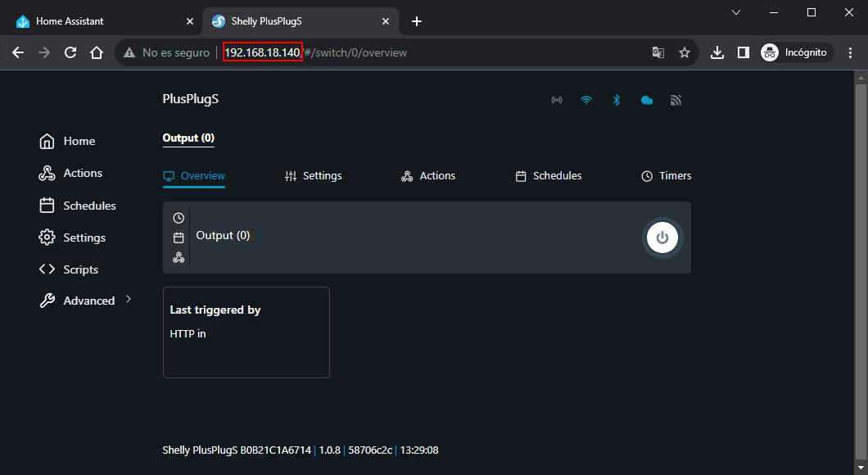The width and height of the screenshot is (868, 475).
Task: Switch to the Timers tab
Action: [666, 176]
